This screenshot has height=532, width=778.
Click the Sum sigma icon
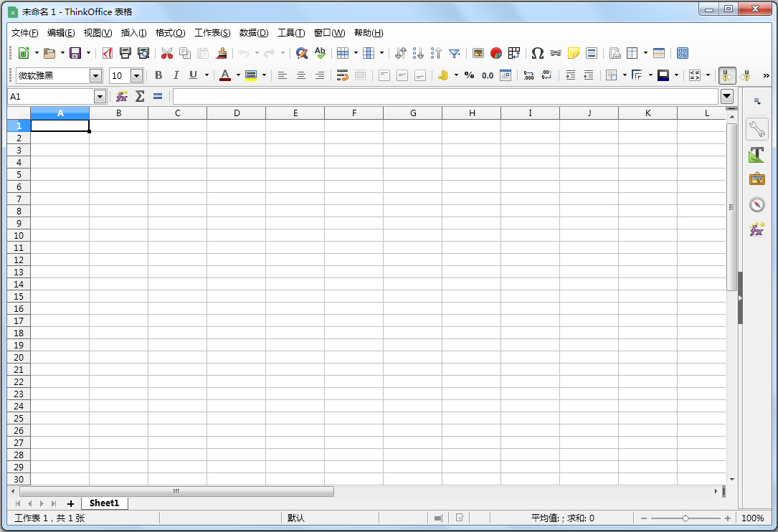coord(140,96)
